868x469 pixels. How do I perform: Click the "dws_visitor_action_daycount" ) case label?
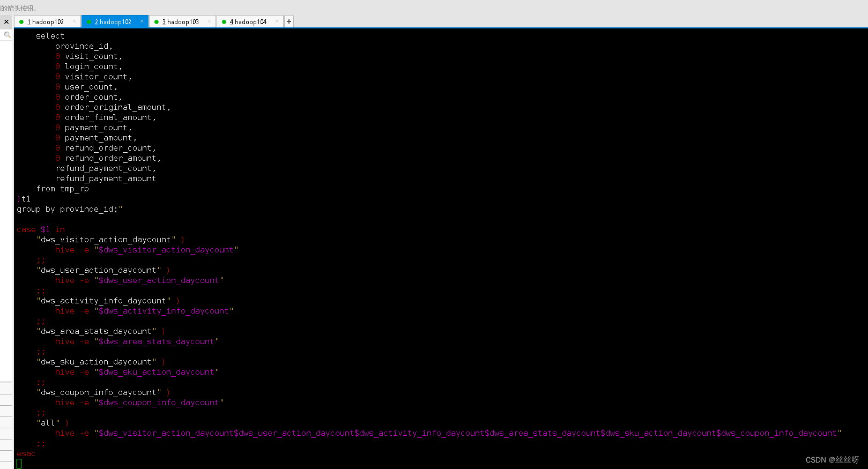(110, 240)
